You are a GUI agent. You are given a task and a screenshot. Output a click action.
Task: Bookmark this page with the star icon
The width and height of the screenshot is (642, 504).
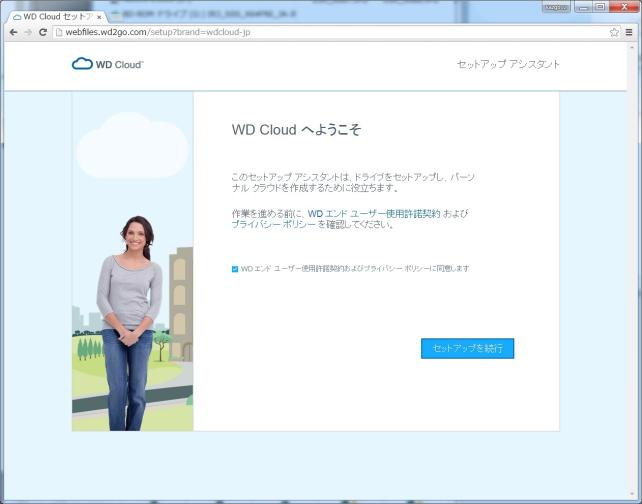click(x=614, y=32)
